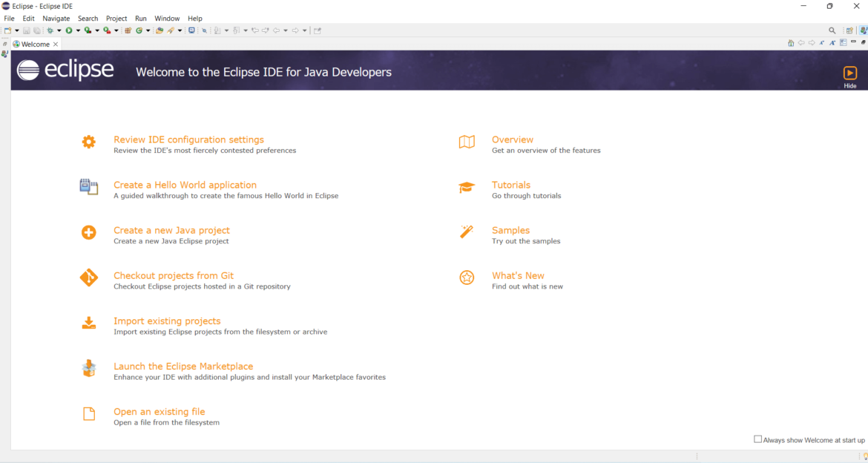
Task: Run the application using the green Run icon
Action: click(69, 30)
